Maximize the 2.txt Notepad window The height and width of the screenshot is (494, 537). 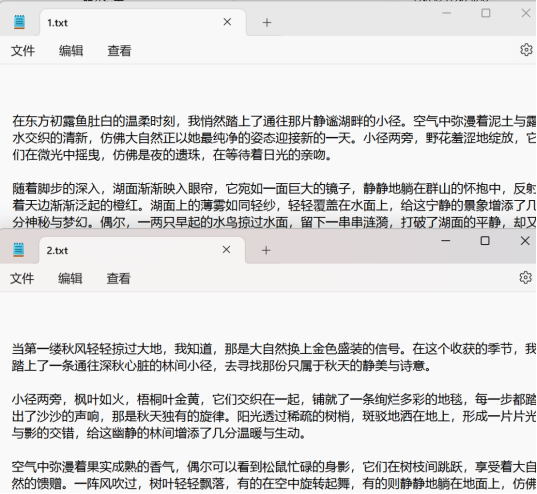pos(485,240)
